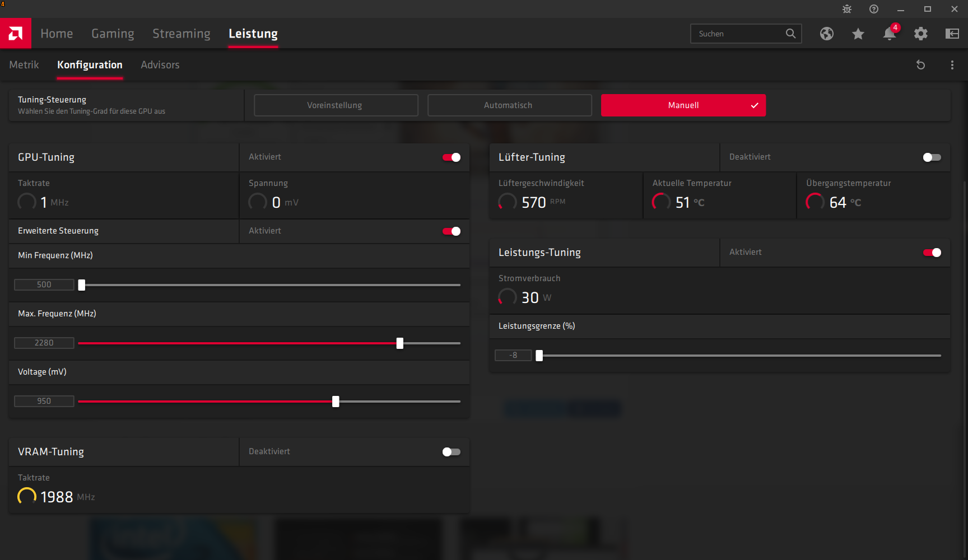Toggle the sidebar panel icon
Screen dimensions: 968x560
pos(952,34)
